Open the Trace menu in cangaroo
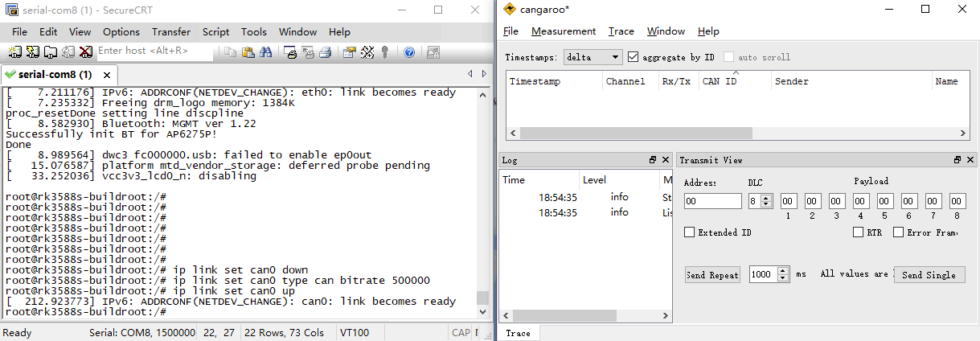Image resolution: width=980 pixels, height=341 pixels. click(x=621, y=31)
